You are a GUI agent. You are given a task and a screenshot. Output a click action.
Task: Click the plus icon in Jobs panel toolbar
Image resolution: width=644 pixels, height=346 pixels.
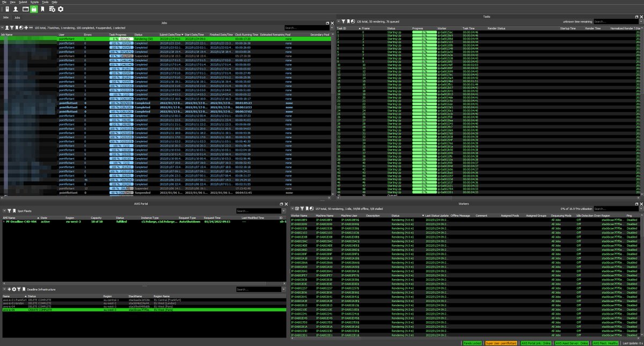tap(26, 28)
